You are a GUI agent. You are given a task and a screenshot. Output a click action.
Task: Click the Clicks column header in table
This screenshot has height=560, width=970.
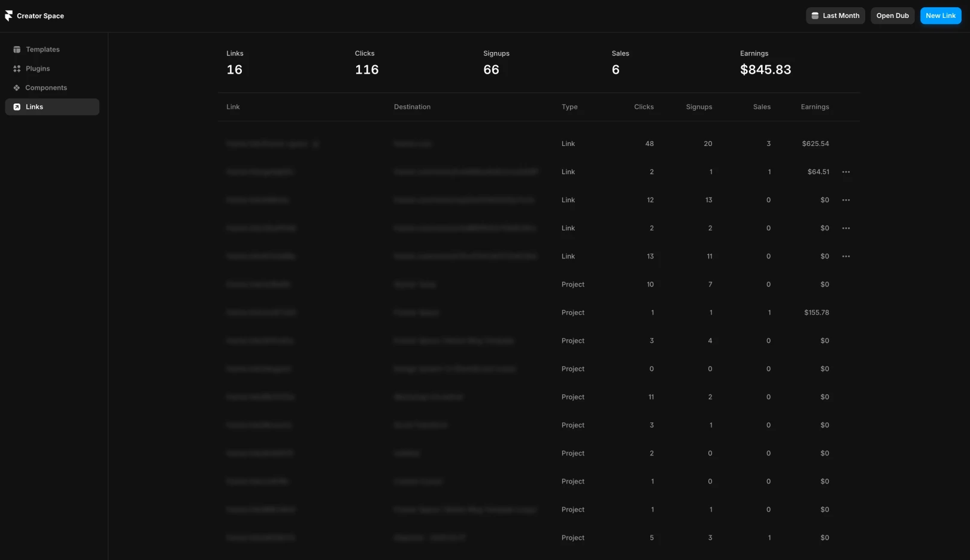pyautogui.click(x=644, y=107)
